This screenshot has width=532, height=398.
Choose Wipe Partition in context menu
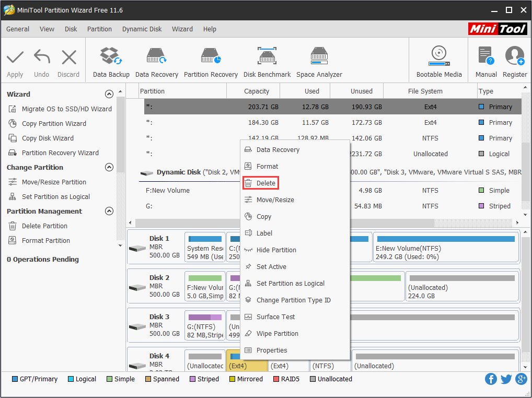coord(295,334)
